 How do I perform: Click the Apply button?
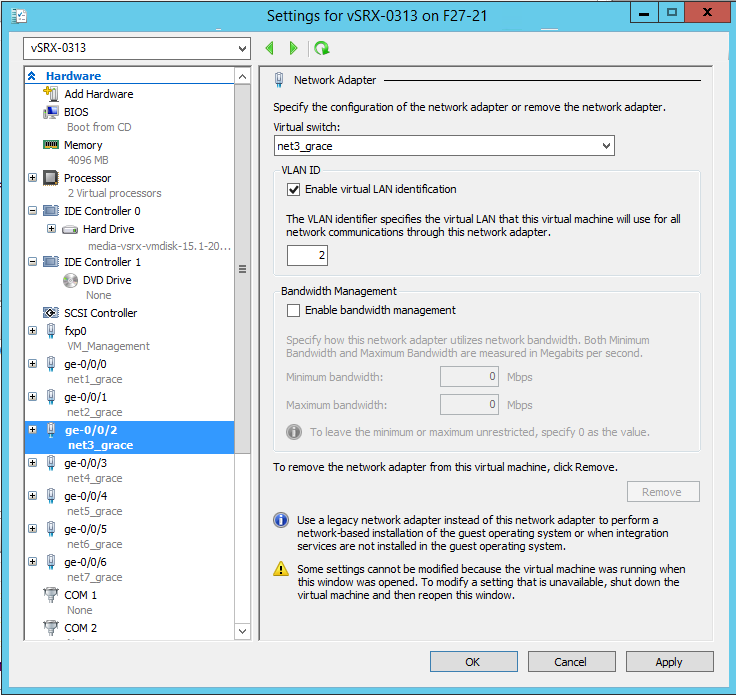[x=669, y=662]
